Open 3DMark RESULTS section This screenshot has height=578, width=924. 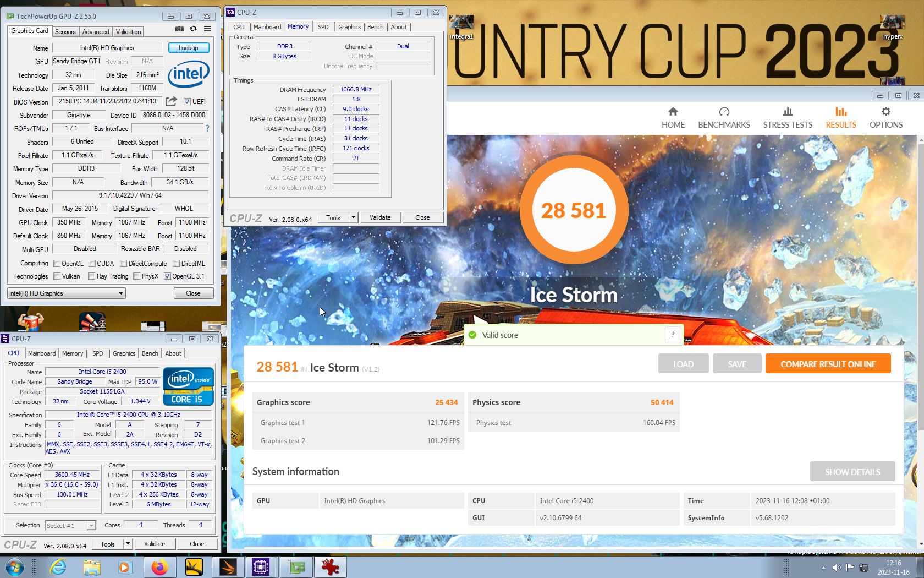(841, 118)
